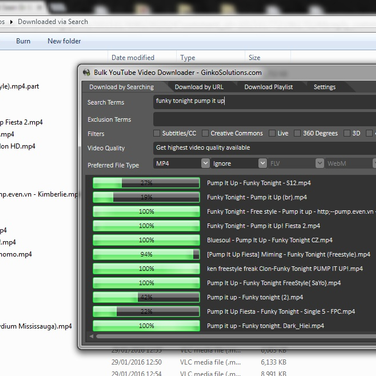Click the horizontal scrollbar of the download list
The width and height of the screenshot is (376, 376).
click(x=236, y=336)
